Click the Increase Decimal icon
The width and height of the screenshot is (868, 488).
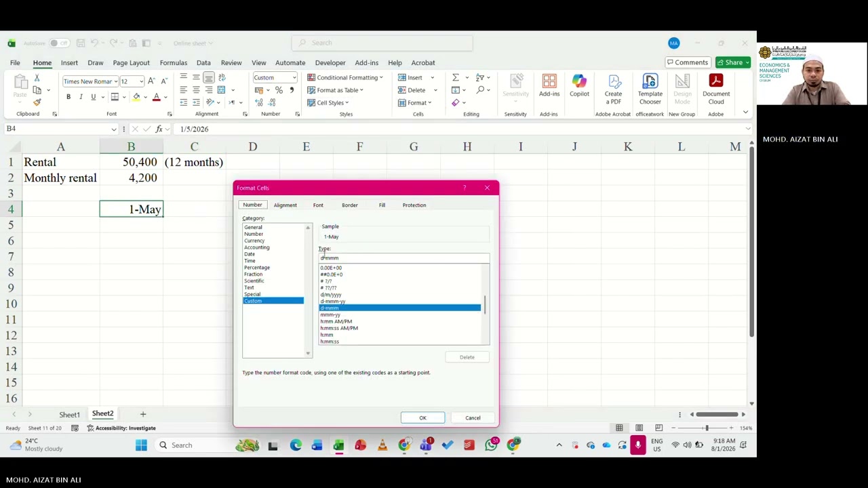259,102
